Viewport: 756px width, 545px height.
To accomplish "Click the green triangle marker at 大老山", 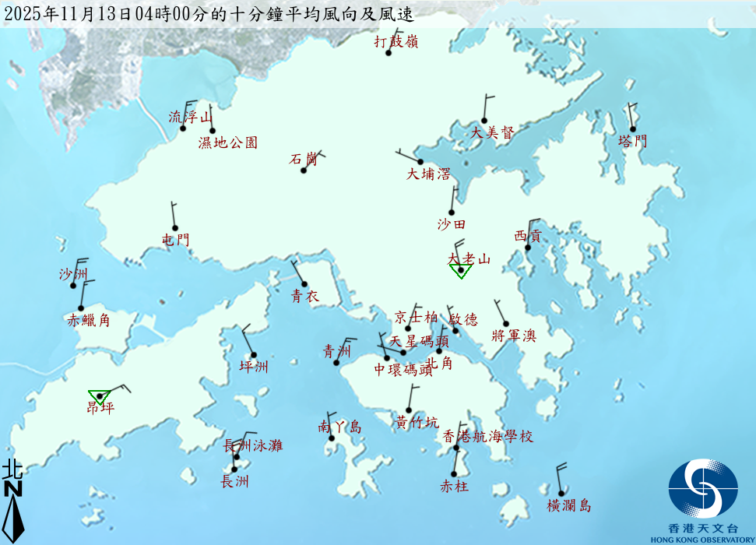I will 461,271.
